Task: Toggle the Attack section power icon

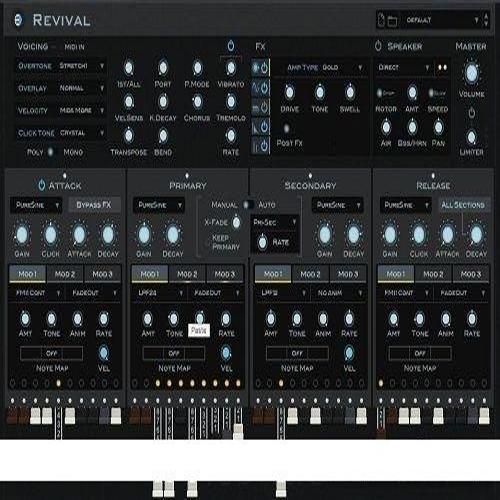Action: (41, 185)
